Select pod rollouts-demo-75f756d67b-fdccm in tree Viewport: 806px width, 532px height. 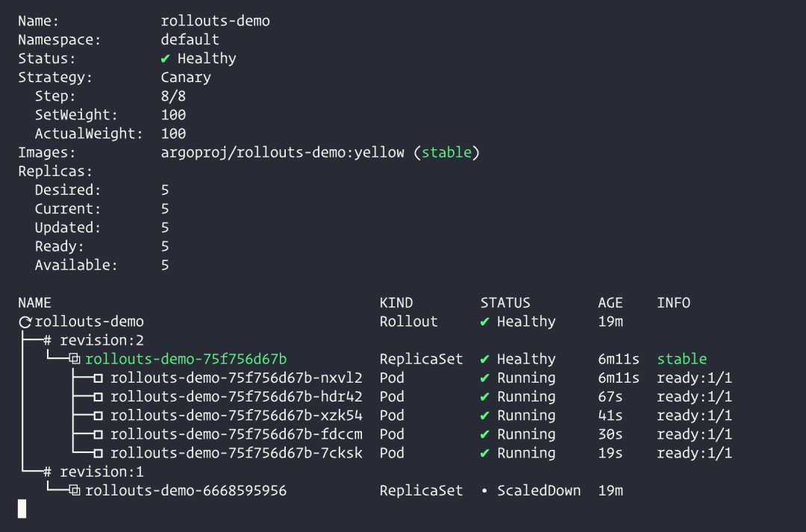pos(237,434)
